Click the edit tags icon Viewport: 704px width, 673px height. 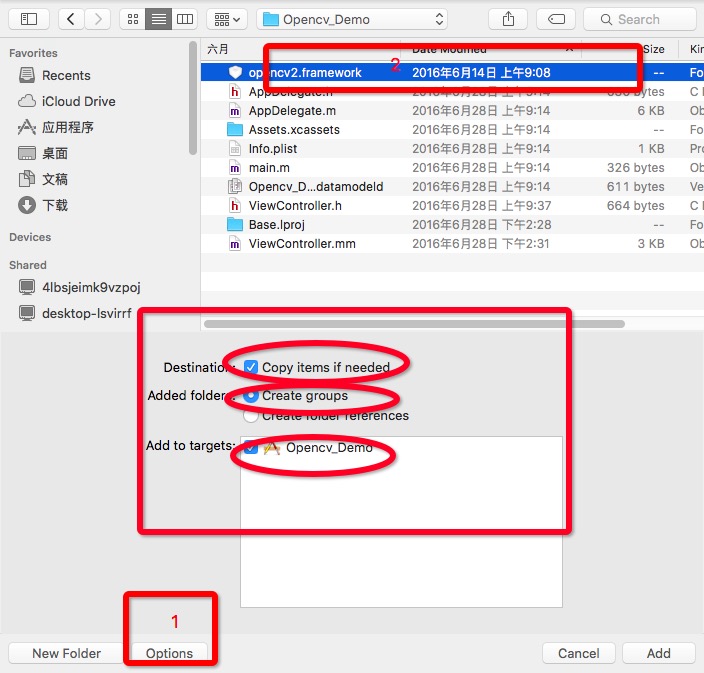pos(556,19)
